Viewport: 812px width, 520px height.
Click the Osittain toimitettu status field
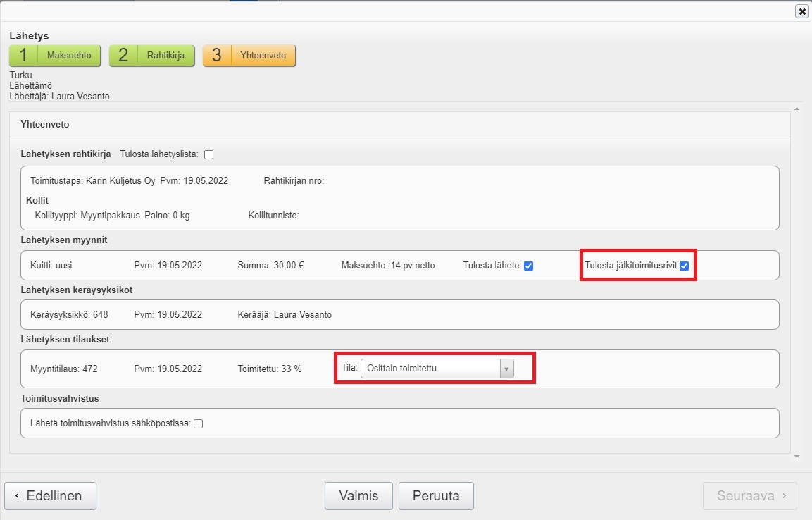pos(430,369)
